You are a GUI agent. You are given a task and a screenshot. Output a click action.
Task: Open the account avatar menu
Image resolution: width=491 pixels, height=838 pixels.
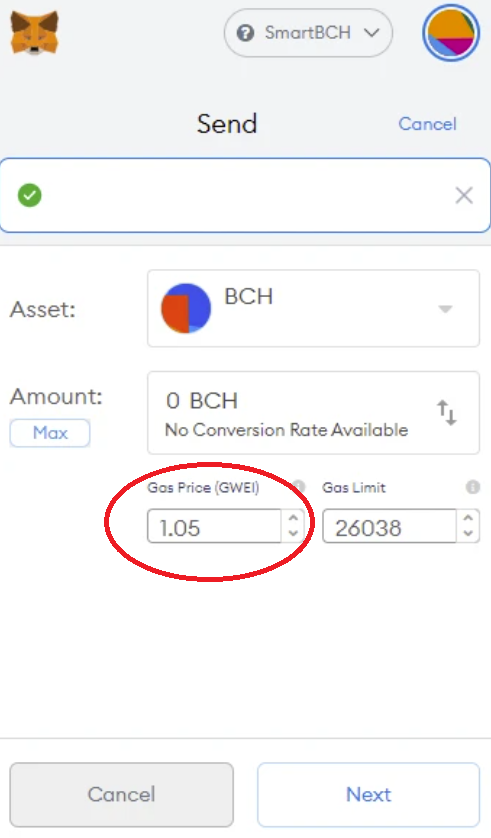tap(450, 33)
